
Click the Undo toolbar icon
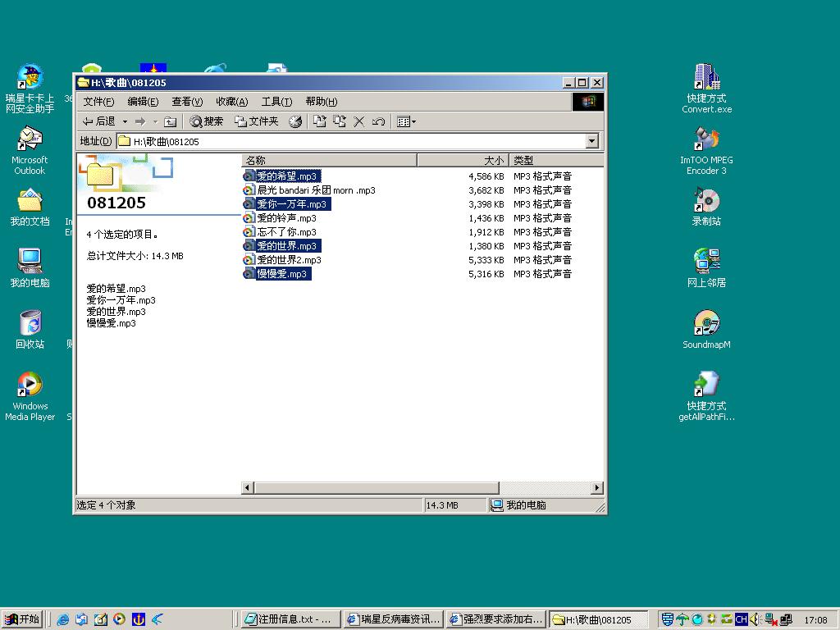(x=378, y=121)
